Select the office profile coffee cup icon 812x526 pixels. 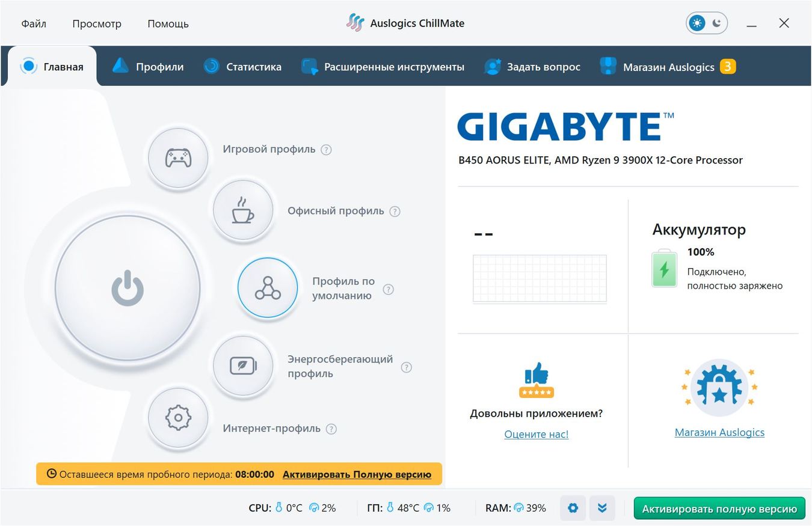[243, 210]
